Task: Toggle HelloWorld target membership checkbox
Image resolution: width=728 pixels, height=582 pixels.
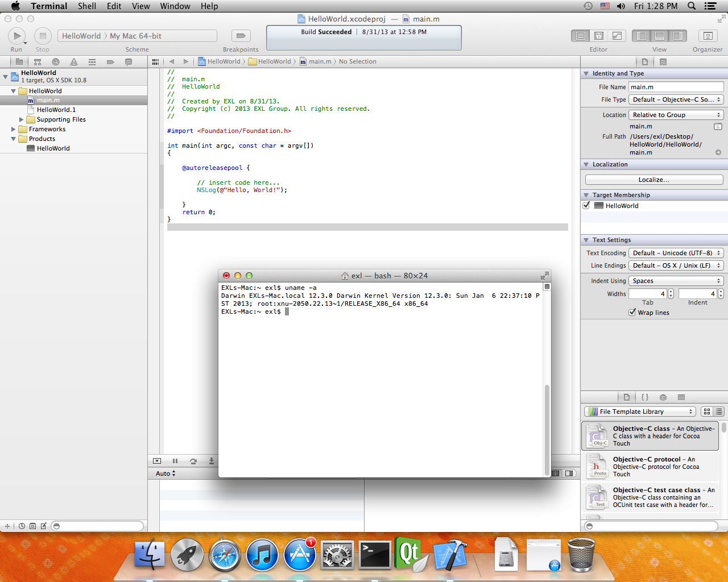Action: pyautogui.click(x=586, y=206)
